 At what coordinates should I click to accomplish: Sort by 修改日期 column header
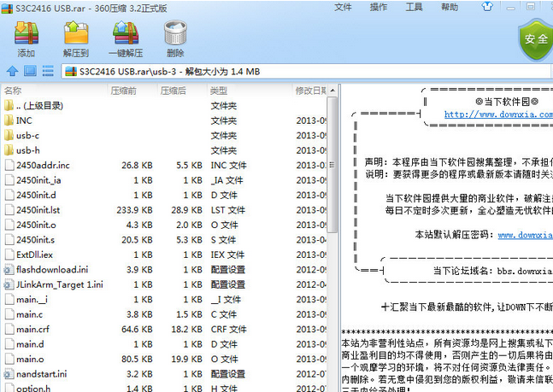tap(309, 91)
